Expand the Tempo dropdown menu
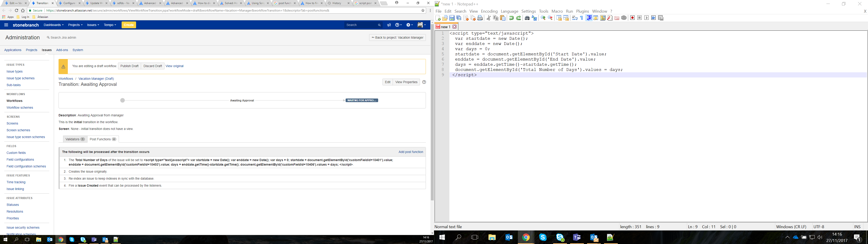This screenshot has width=868, height=244. coord(110,25)
